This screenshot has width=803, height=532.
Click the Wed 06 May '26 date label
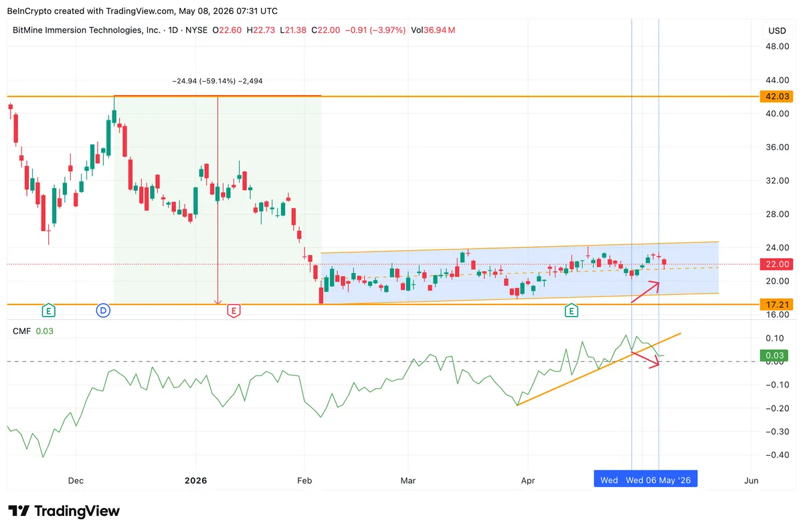(658, 480)
